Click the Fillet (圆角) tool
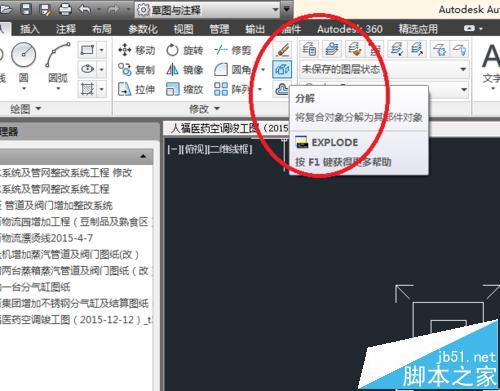The width and height of the screenshot is (500, 391). [x=233, y=70]
